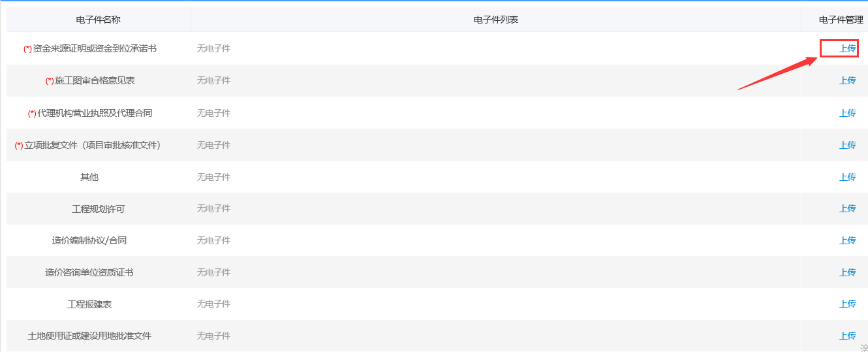Select the 资金来源证明或资金到位承诺书 name cell

click(x=94, y=48)
